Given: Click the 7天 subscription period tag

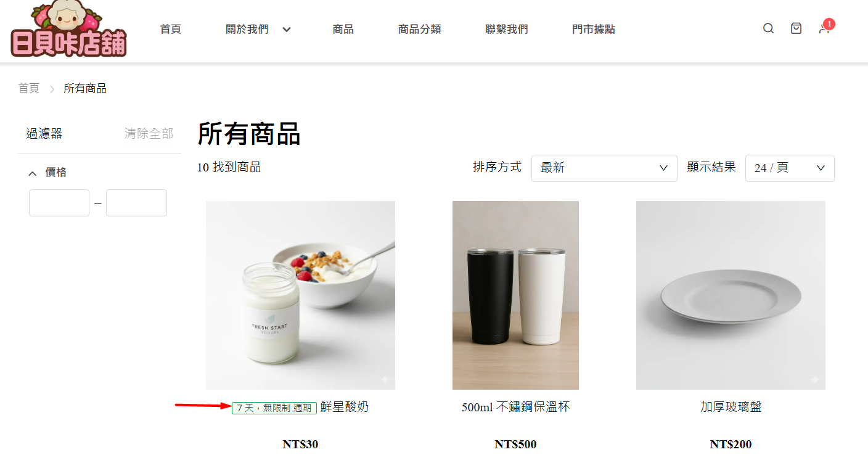Looking at the screenshot, I should coord(274,408).
